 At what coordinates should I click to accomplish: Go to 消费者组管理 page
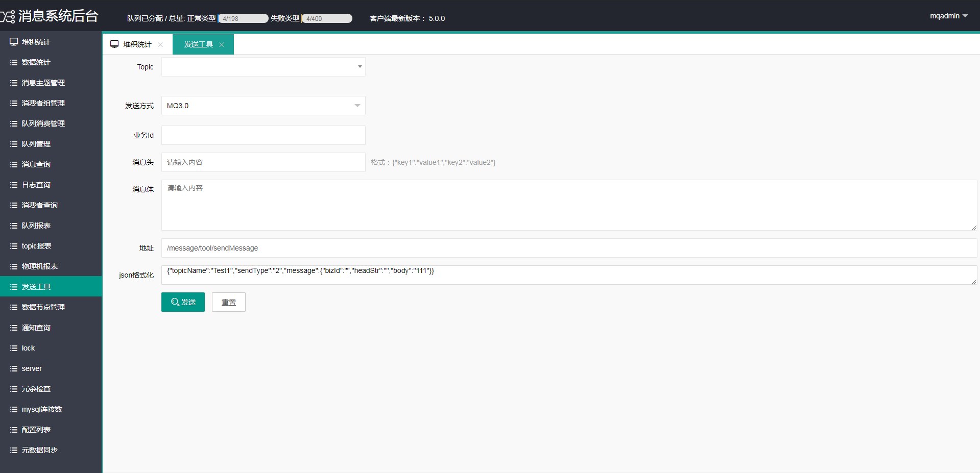click(x=51, y=103)
